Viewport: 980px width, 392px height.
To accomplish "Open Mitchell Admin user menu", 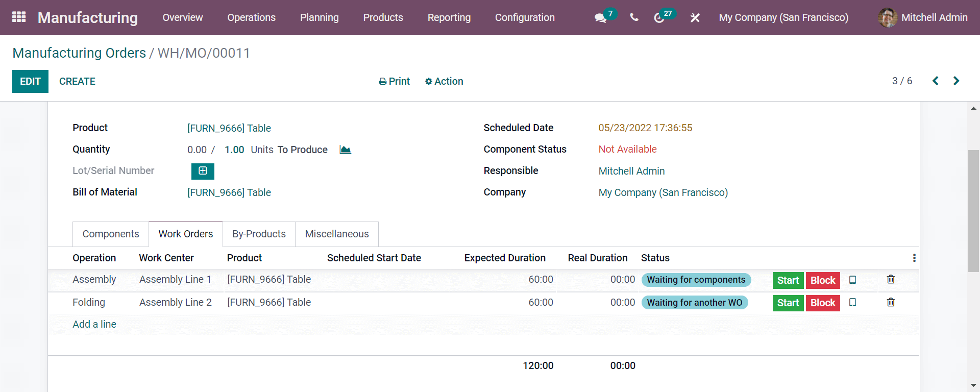I will pos(923,17).
